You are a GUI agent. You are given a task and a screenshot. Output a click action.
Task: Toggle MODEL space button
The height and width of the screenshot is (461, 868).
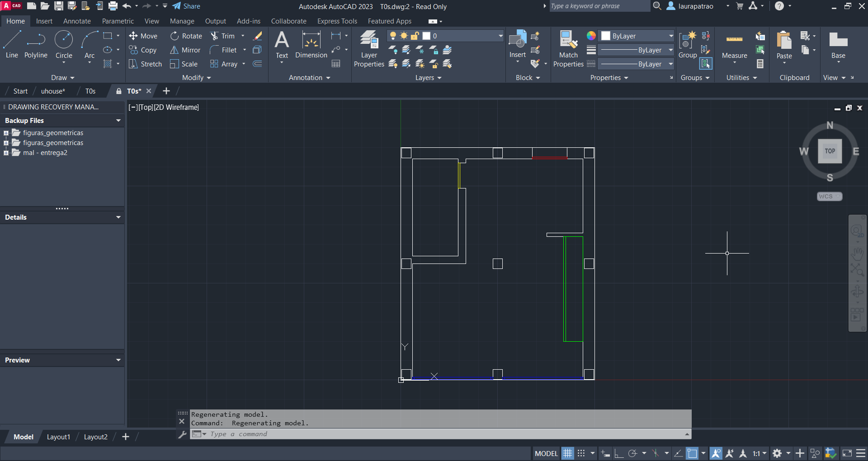547,453
